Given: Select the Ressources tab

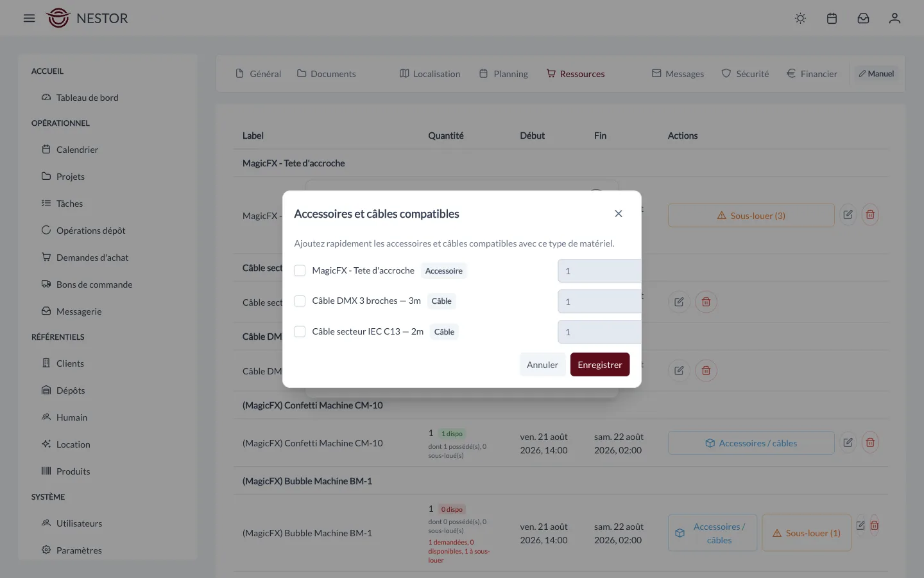Looking at the screenshot, I should point(576,74).
